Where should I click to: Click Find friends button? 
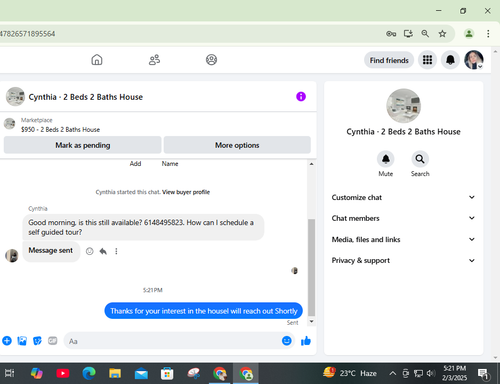[x=389, y=60]
